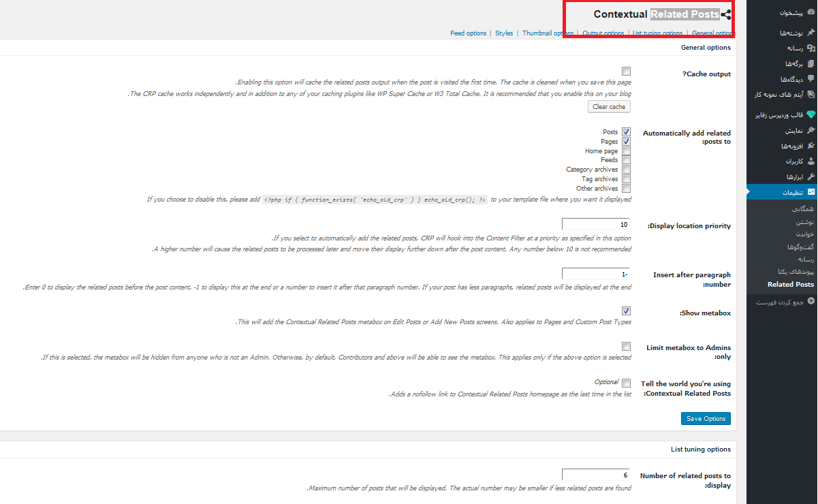This screenshot has height=504, width=818.
Task: Click the echo_ald_crp PHP code snippet
Action: click(x=375, y=200)
